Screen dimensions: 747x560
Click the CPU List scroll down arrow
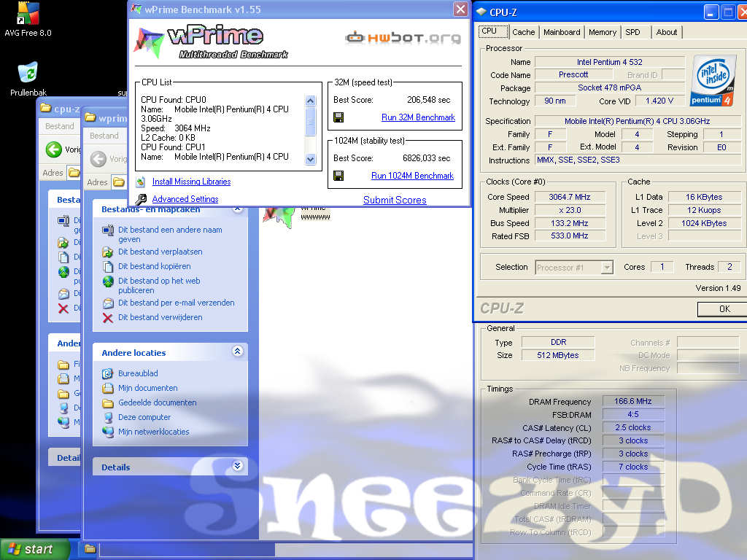point(311,160)
